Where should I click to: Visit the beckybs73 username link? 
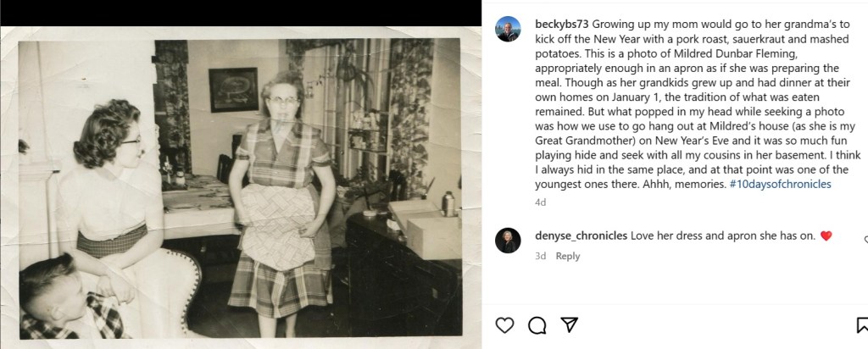[x=563, y=25]
